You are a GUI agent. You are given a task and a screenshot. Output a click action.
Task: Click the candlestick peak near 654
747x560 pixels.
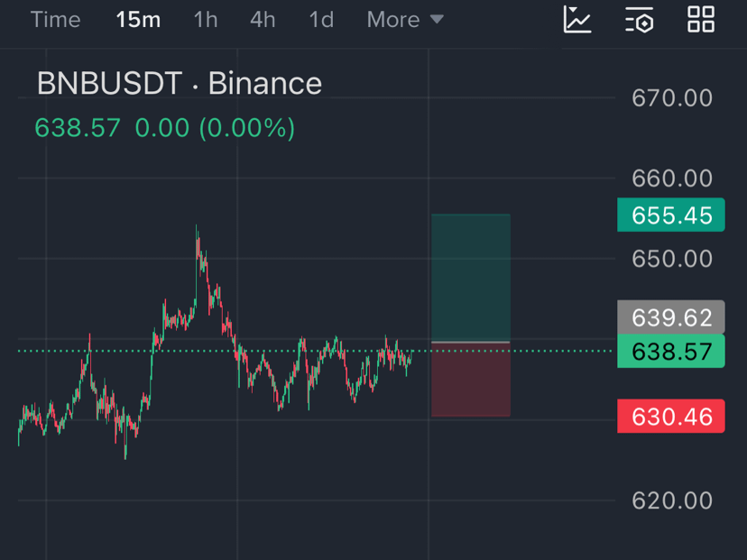[197, 228]
